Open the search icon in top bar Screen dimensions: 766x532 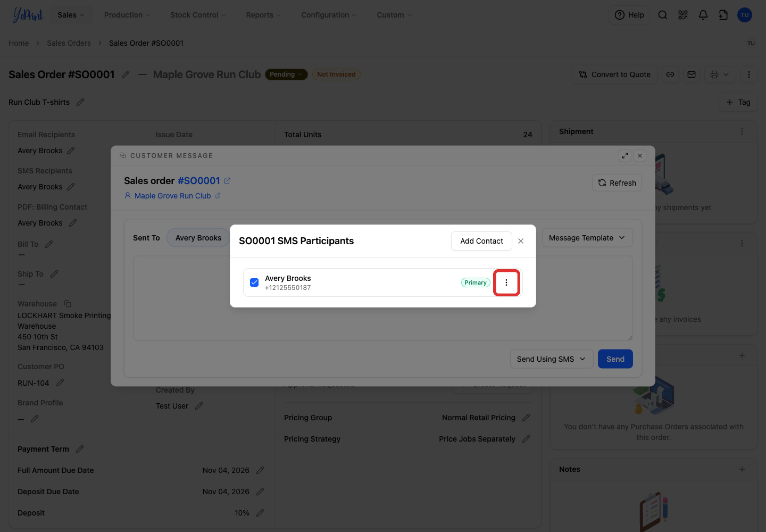663,15
